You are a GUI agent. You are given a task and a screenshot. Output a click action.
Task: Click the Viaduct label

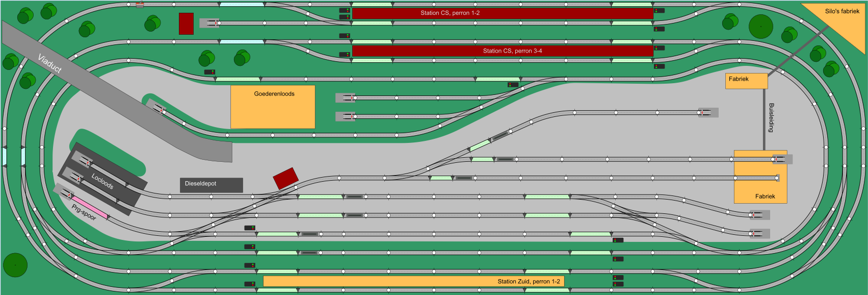pyautogui.click(x=50, y=63)
